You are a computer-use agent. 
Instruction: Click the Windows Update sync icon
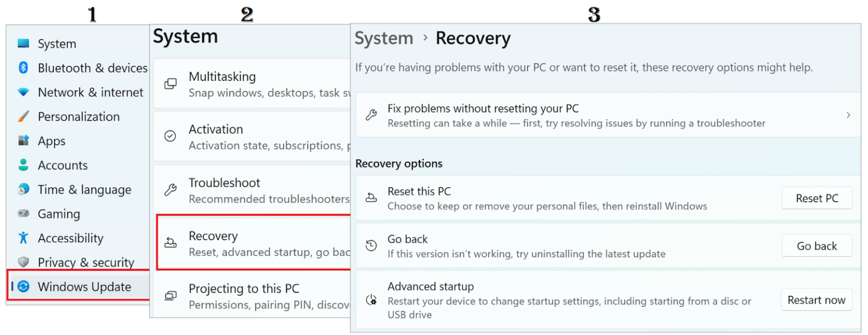23,287
